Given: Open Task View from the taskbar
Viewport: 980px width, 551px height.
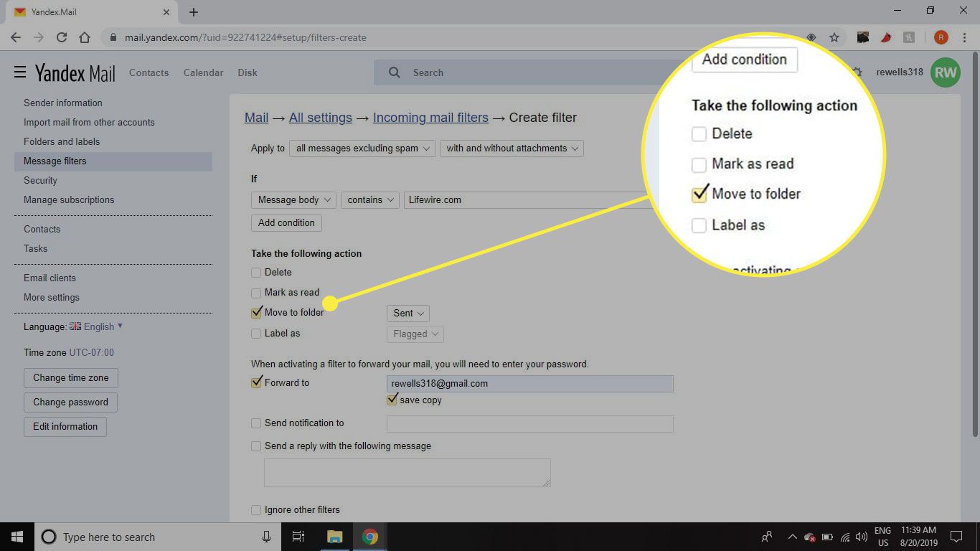Looking at the screenshot, I should click(x=298, y=537).
